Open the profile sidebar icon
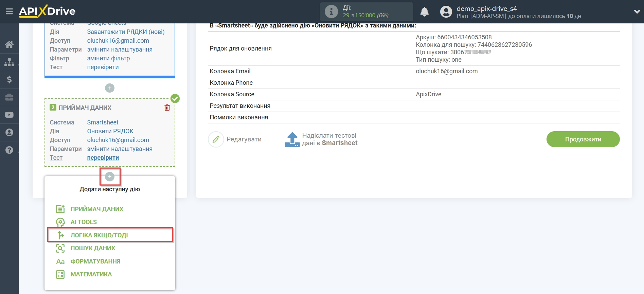Viewport: 644px width, 294px height. pyautogui.click(x=9, y=133)
